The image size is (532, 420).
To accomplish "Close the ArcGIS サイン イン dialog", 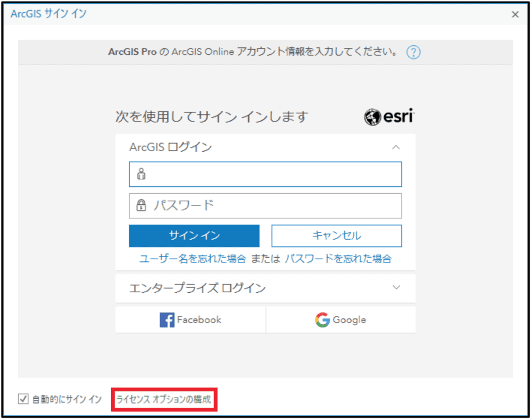I will click(515, 14).
